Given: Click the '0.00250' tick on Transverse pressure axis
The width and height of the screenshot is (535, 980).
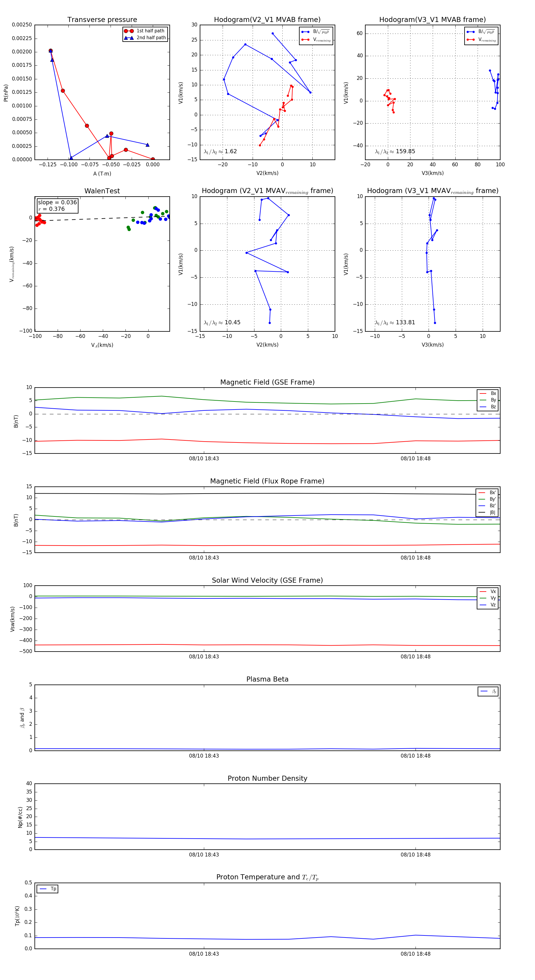Looking at the screenshot, I should 22,25.
